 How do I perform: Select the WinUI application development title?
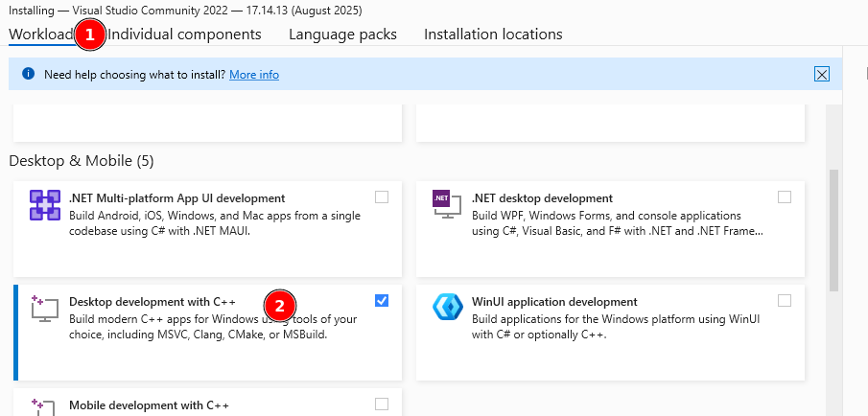coord(554,302)
